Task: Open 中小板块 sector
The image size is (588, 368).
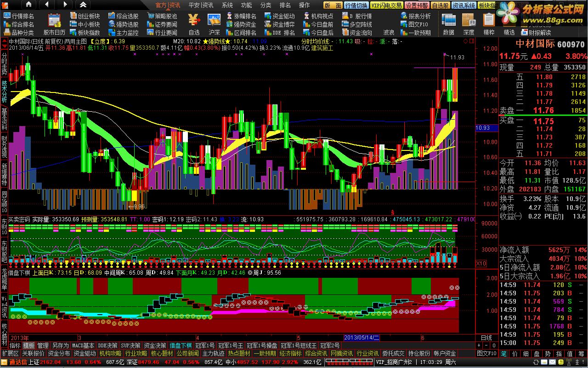Action: tap(85, 24)
